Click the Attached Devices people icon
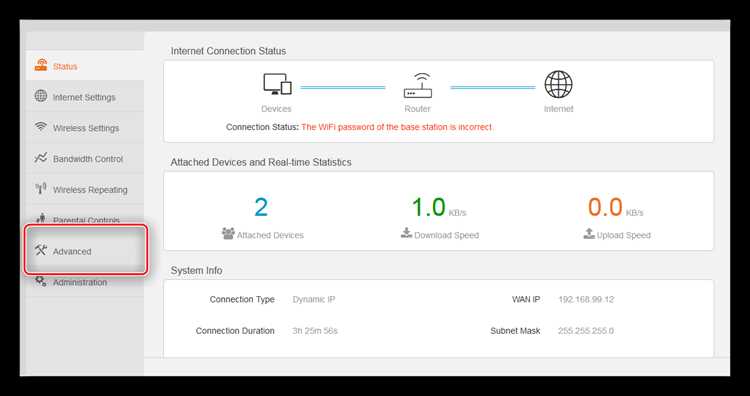The width and height of the screenshot is (750, 396). pyautogui.click(x=228, y=233)
